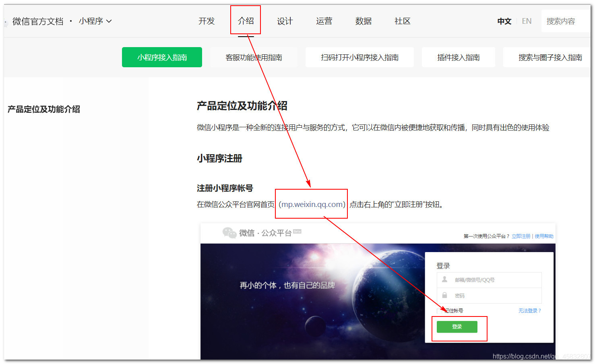
Task: Expand the 小程序 dropdown chevron
Action: (109, 21)
